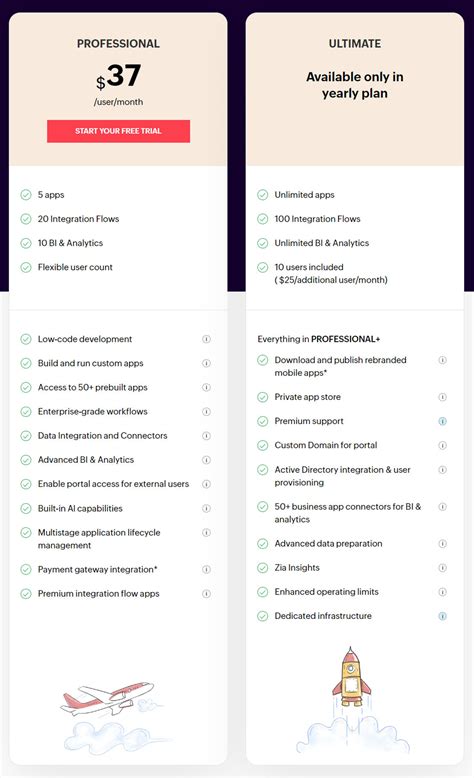Click the highlighted info icon for Premium support

pos(443,421)
